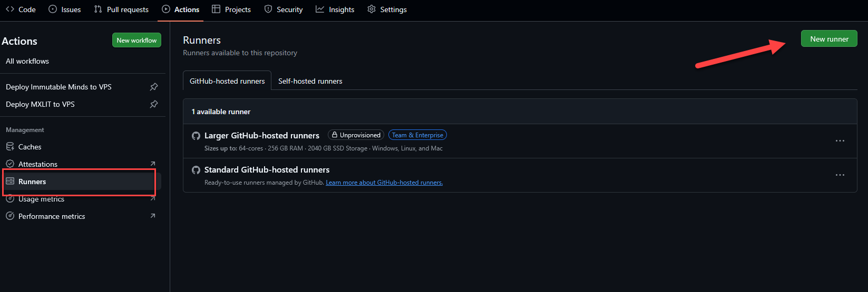Click external link arrow beside Attestations
868x292 pixels.
pyautogui.click(x=153, y=164)
